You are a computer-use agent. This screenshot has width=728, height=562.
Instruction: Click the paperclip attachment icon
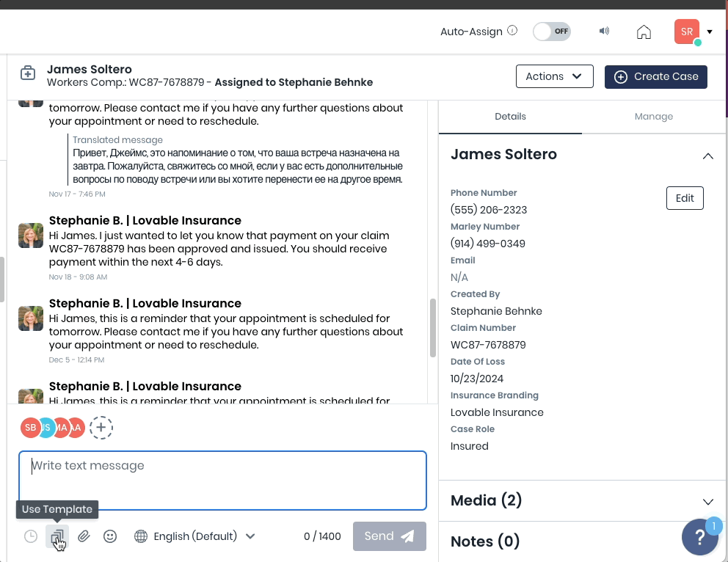pyautogui.click(x=84, y=536)
